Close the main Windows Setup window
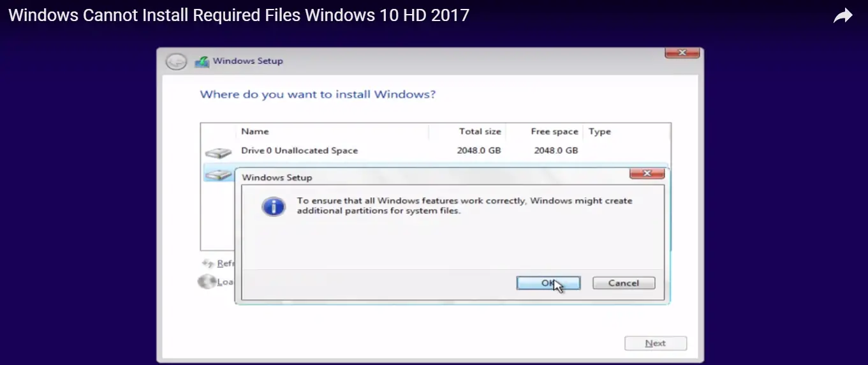 [682, 53]
